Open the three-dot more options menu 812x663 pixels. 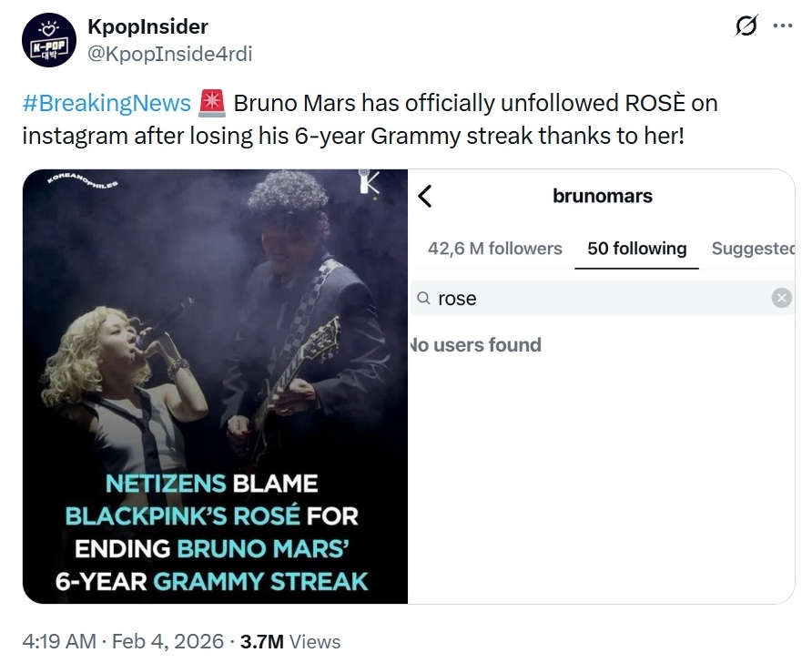[782, 26]
